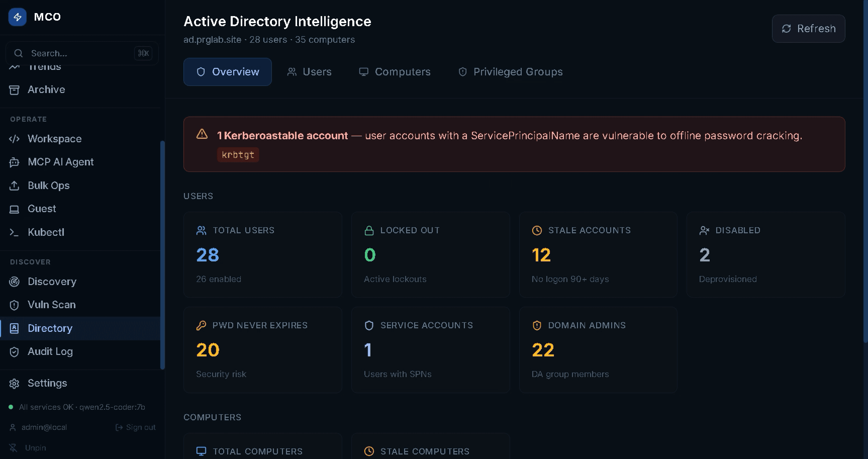Open the Kubectl terminal page

coord(80,232)
